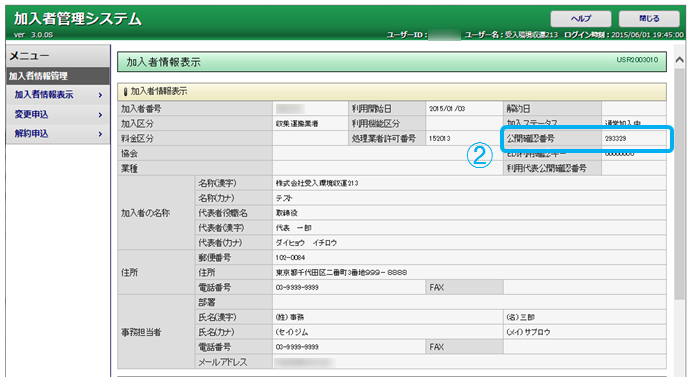The height and width of the screenshot is (384, 692).
Task: Click the scrollbar up arrow
Action: (680, 60)
